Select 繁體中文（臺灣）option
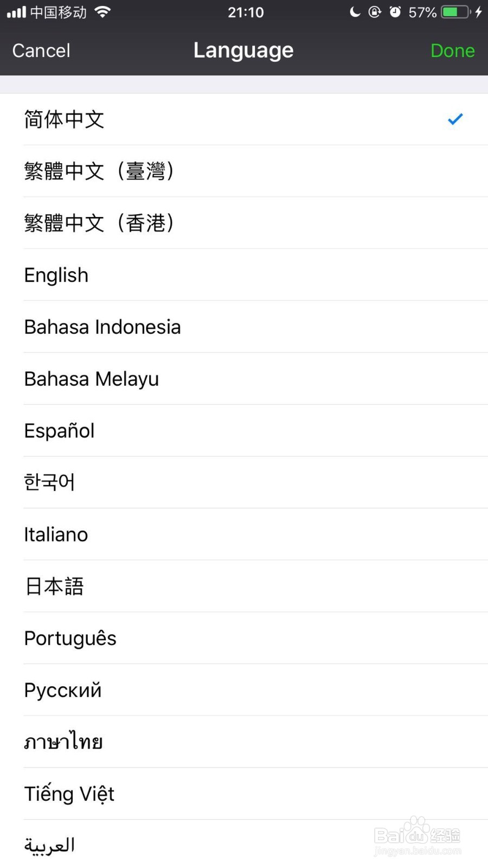 point(244,171)
